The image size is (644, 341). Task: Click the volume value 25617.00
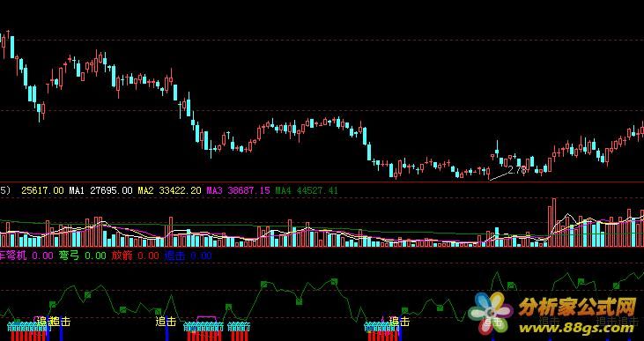42,190
